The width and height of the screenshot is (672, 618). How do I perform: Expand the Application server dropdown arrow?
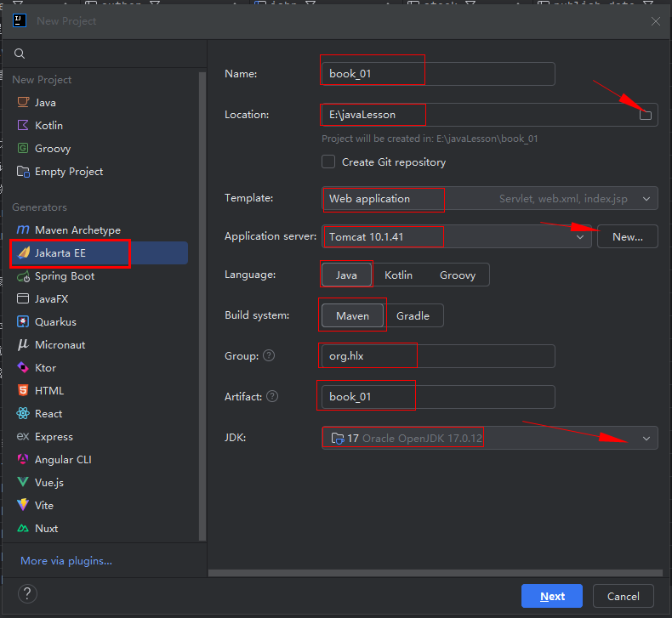click(580, 237)
